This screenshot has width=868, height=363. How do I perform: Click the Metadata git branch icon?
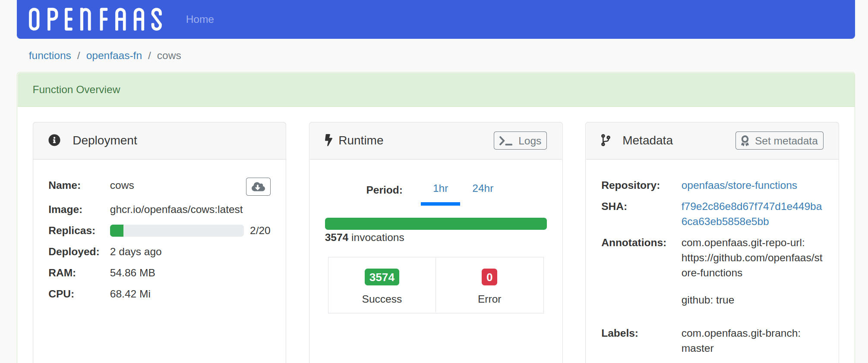click(x=606, y=140)
